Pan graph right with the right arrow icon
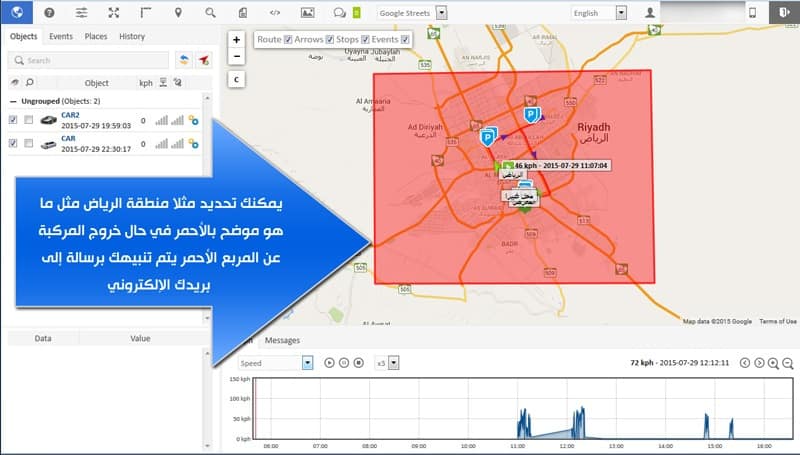Viewport: 800px width, 455px height. pos(759,363)
